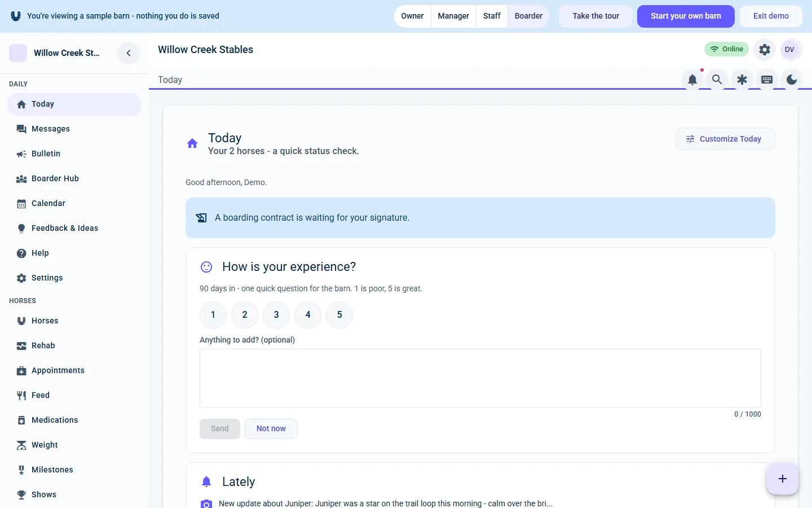Image resolution: width=812 pixels, height=508 pixels.
Task: Click Exit demo button
Action: (x=771, y=16)
